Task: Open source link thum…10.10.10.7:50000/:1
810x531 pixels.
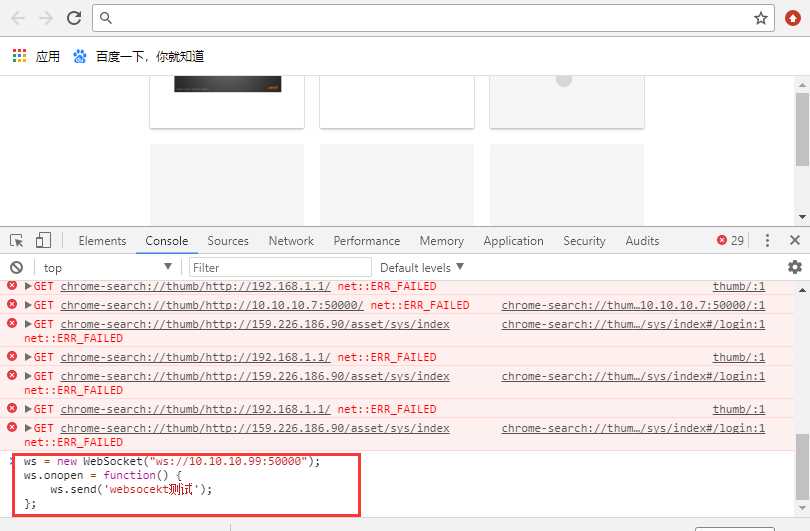Action: (x=633, y=305)
